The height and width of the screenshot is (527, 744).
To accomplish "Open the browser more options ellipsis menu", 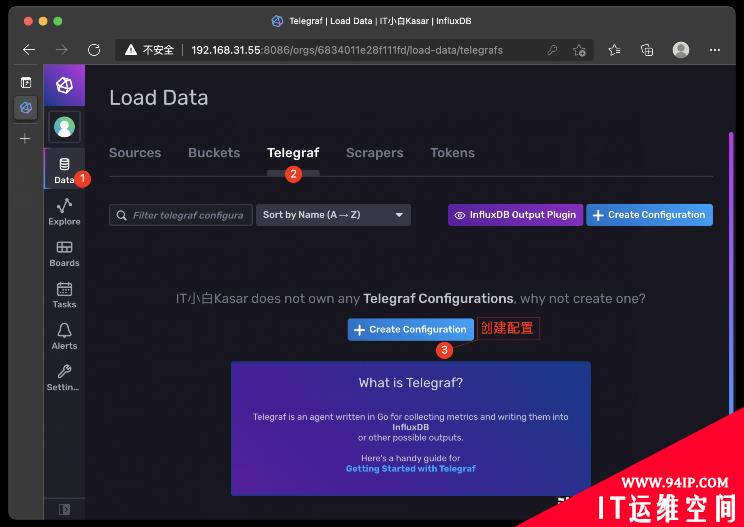I will point(715,50).
